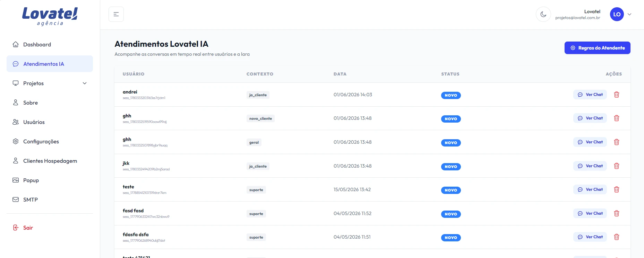Toggle the sidebar with hamburger icon
Screen dimensions: 644x258
116,14
